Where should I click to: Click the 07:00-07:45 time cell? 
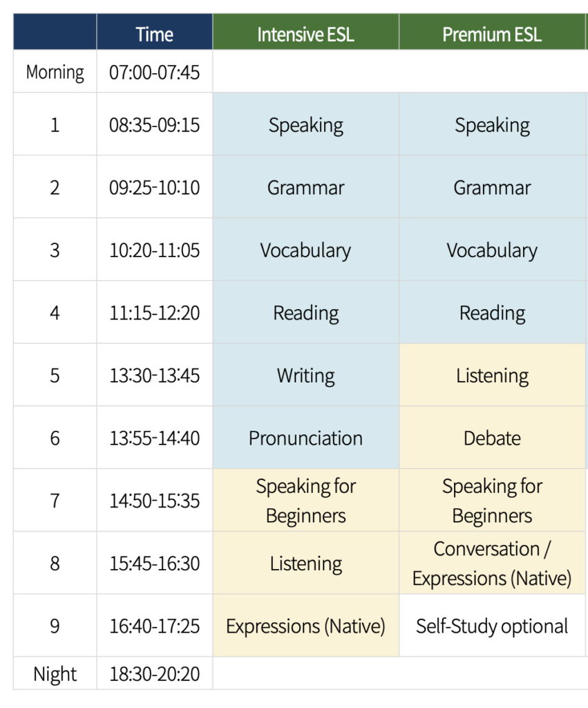pyautogui.click(x=155, y=73)
